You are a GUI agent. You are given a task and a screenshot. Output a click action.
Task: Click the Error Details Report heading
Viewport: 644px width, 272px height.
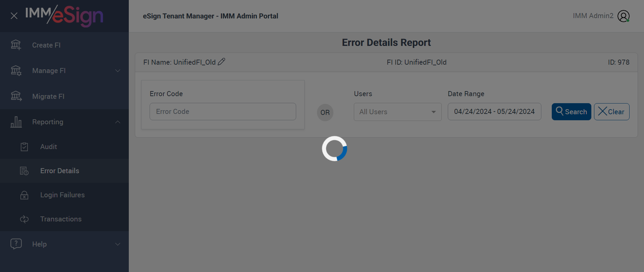(x=386, y=43)
